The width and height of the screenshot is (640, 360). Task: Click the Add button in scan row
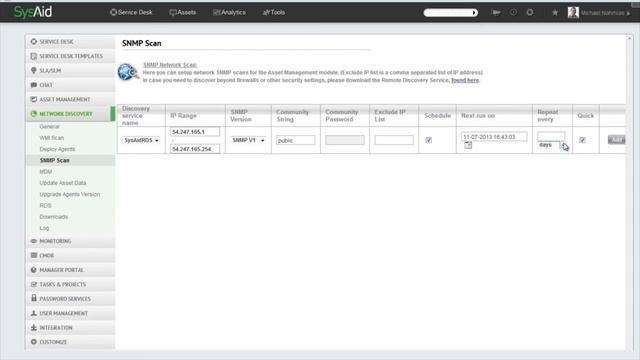point(616,140)
